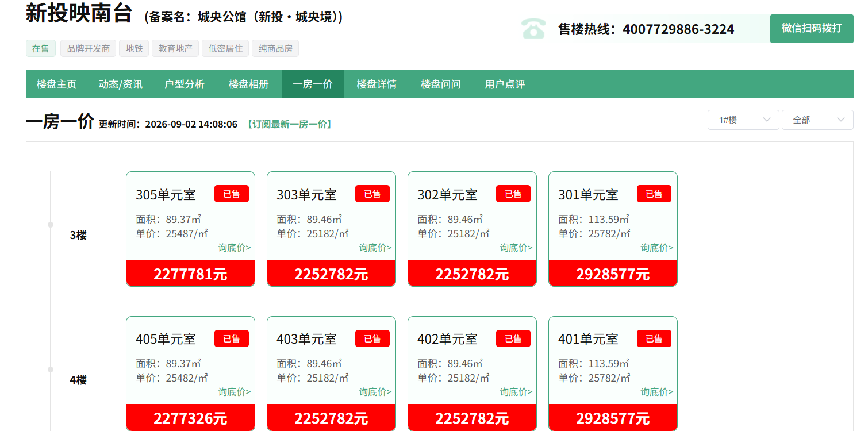868x431 pixels.
Task: Click the 2928577元 price on unit 301
Action: (x=613, y=273)
